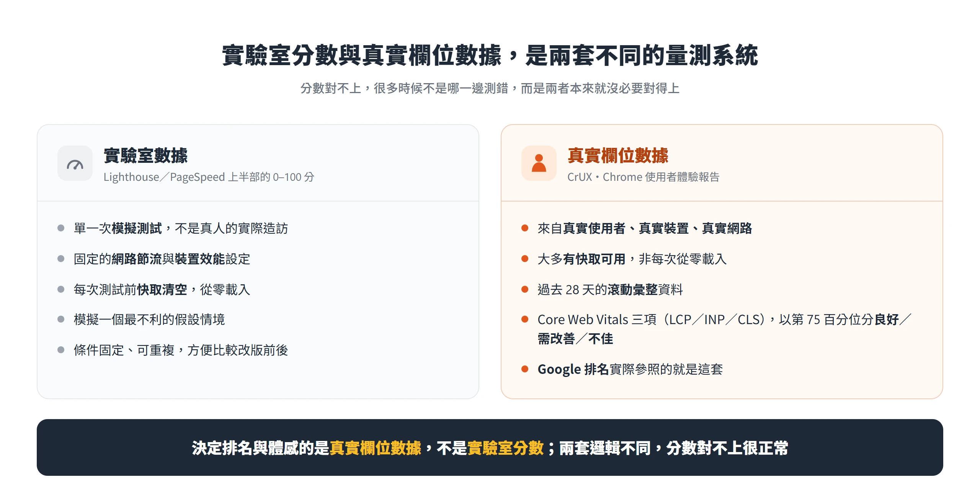This screenshot has height=485, width=980.
Task: Click bullet text 固定的網路節流與裝置效能設定
Action: (x=162, y=259)
